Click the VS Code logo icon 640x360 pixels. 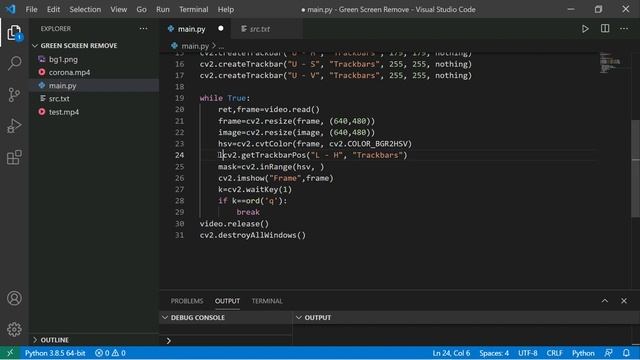tap(10, 9)
